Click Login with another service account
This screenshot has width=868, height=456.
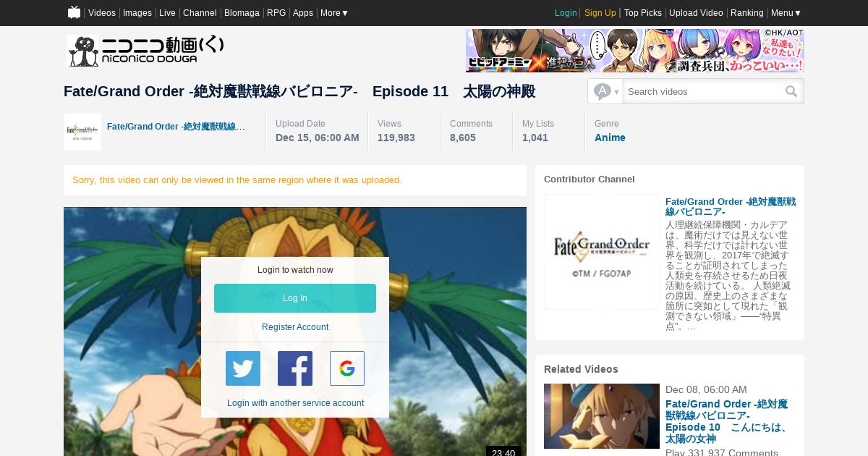pos(295,403)
